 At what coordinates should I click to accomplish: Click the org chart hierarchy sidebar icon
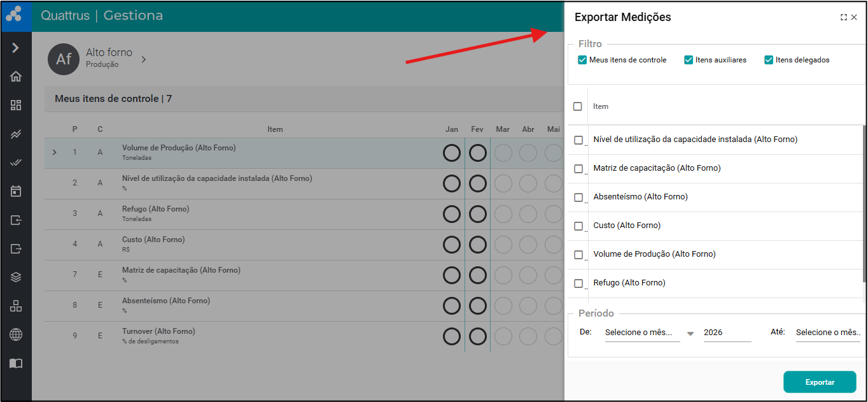coord(16,306)
